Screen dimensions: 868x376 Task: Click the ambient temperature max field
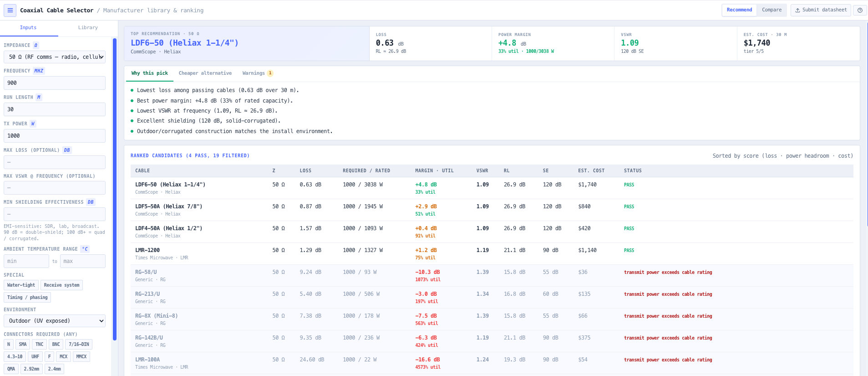(x=83, y=261)
